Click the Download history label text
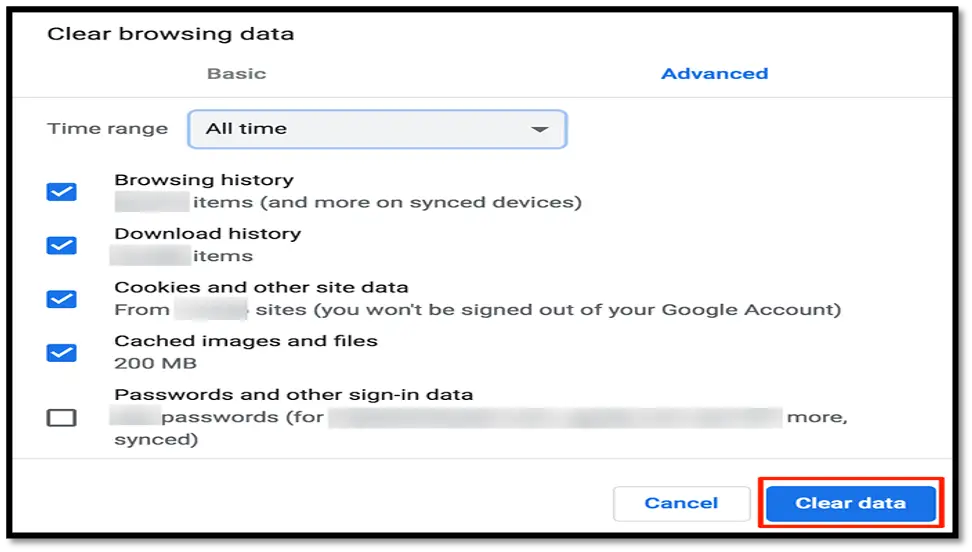The image size is (972, 552). point(207,234)
